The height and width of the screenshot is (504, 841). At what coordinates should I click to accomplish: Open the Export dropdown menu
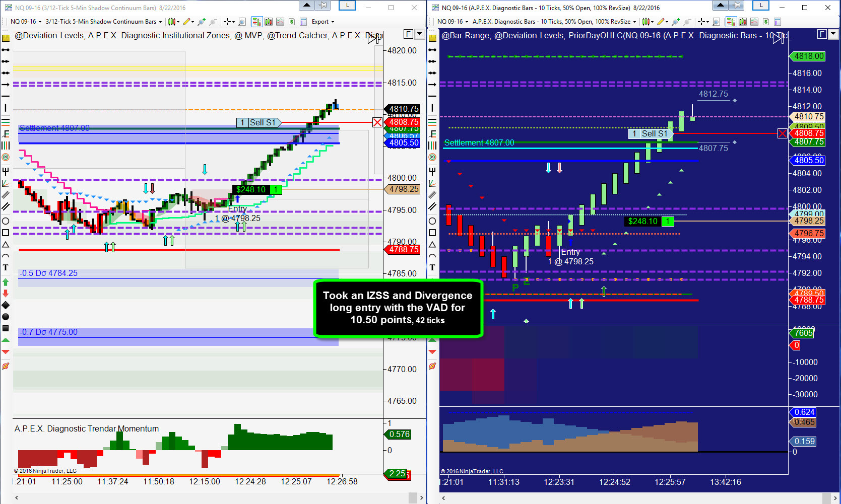[323, 22]
